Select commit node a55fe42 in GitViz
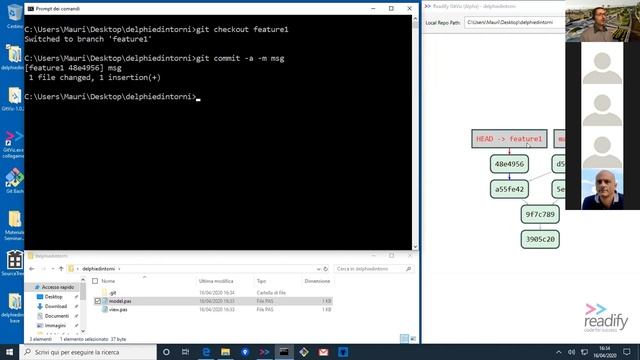 [509, 189]
